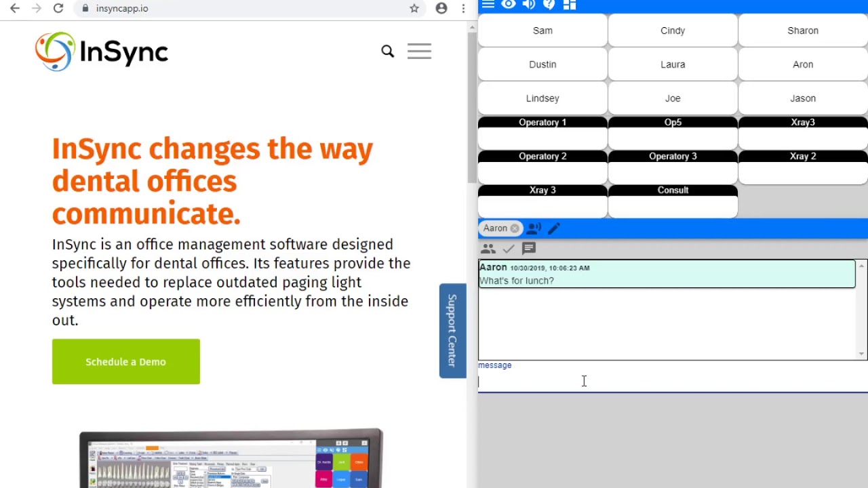Click message list scroll down arrow

click(862, 354)
